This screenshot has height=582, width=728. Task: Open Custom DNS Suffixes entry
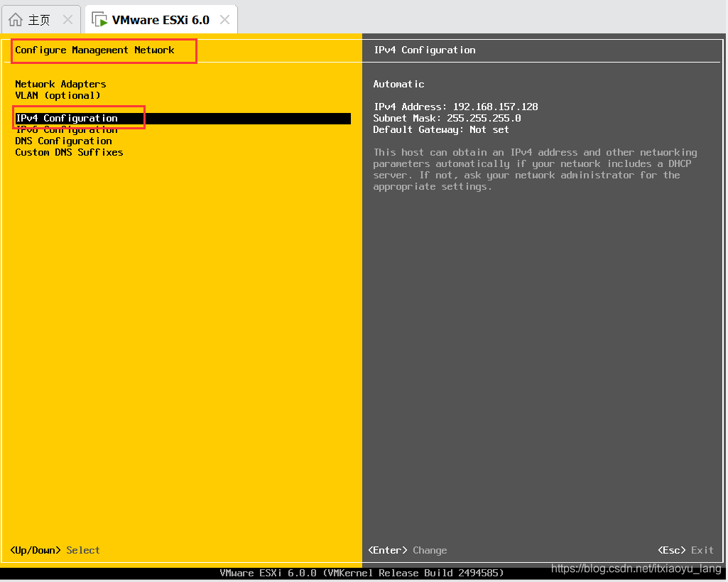click(69, 152)
